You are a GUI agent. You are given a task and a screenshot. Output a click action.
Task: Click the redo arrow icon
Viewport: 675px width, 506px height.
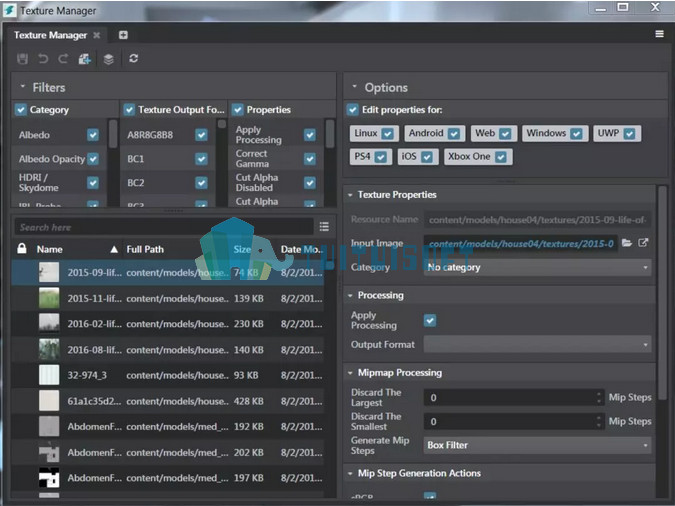[x=63, y=59]
